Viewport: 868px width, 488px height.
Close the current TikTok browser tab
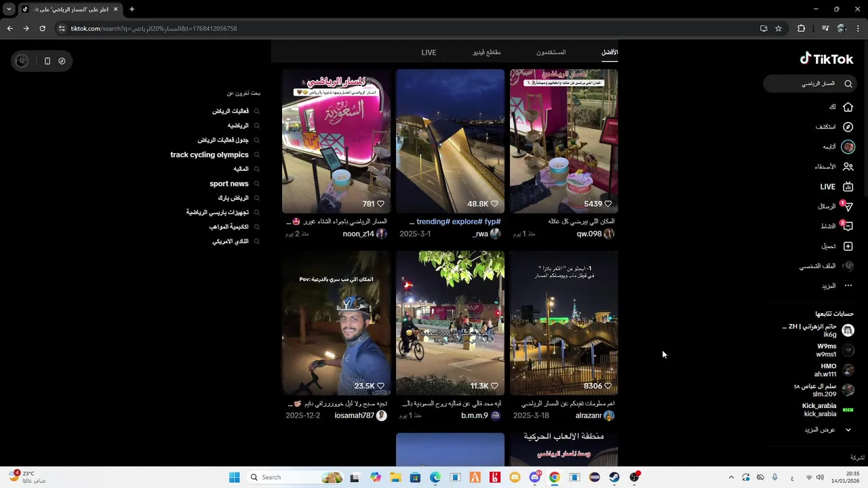click(115, 9)
